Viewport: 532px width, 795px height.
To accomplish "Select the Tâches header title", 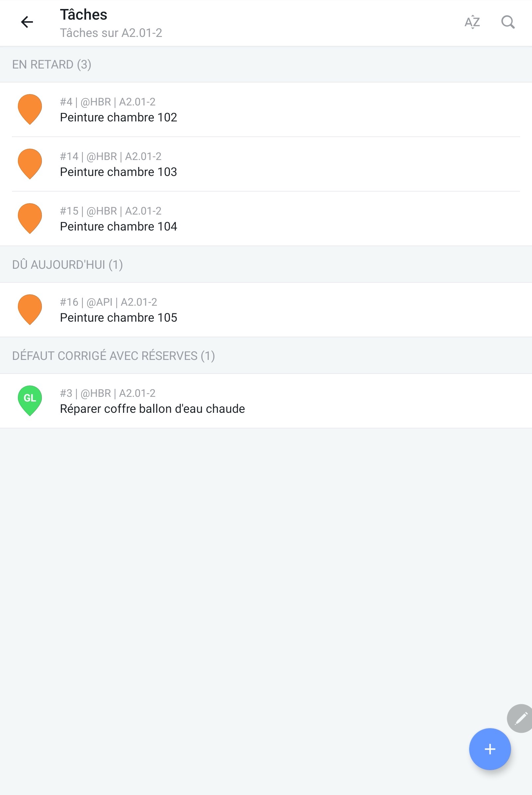I will [x=83, y=15].
